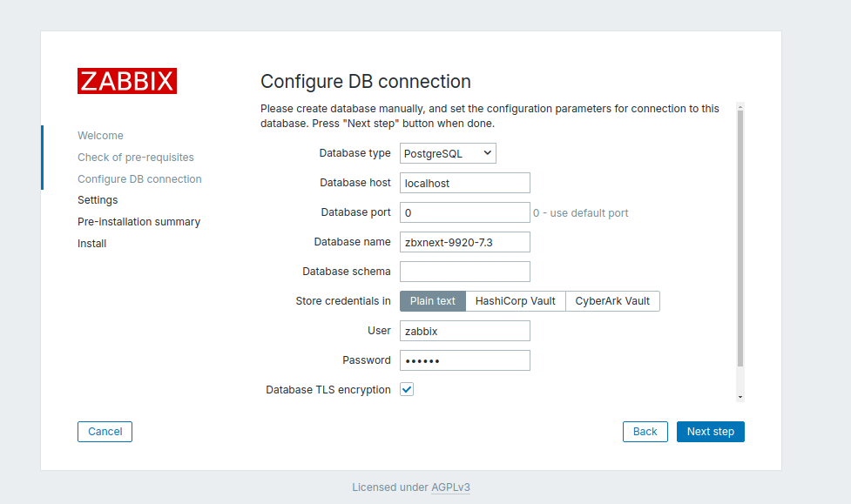This screenshot has height=504, width=851.
Task: Focus the Database port field
Action: [464, 212]
